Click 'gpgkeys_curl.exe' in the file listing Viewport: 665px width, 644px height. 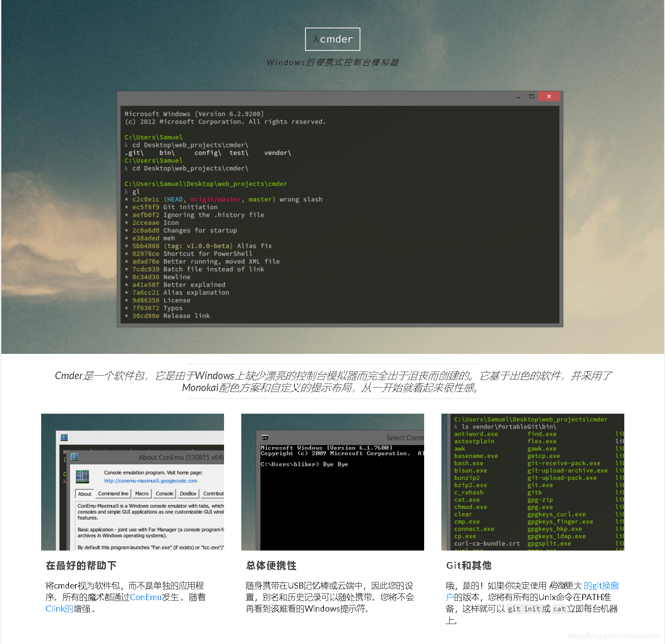[556, 514]
